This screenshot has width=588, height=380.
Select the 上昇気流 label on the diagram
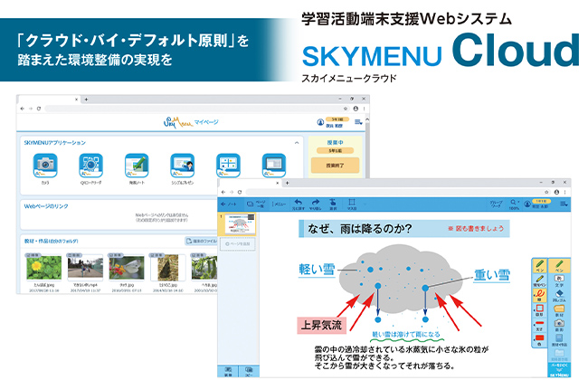[322, 325]
